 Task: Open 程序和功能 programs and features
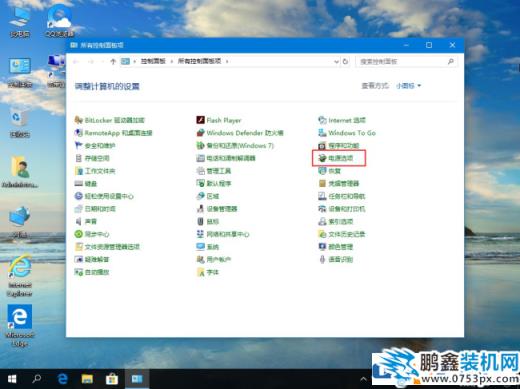point(339,146)
